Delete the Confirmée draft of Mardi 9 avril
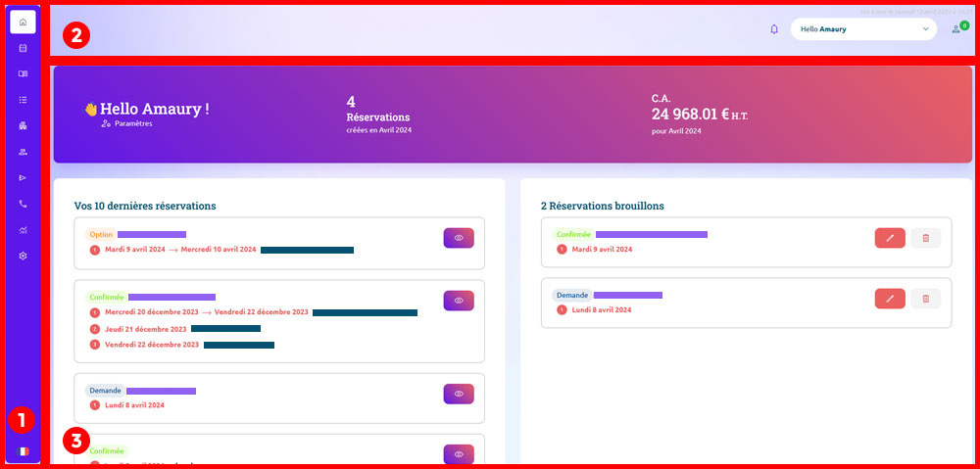This screenshot has width=980, height=469. coord(925,238)
